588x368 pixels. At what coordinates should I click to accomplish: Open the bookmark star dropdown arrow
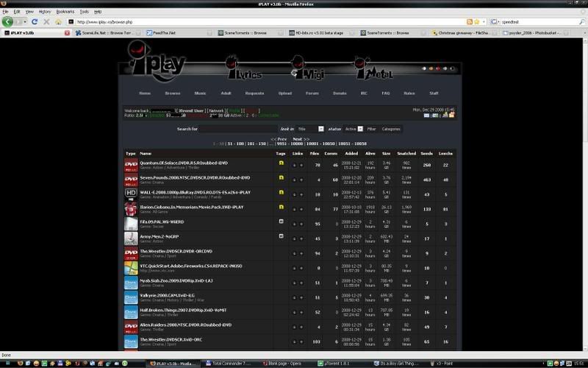tap(484, 22)
